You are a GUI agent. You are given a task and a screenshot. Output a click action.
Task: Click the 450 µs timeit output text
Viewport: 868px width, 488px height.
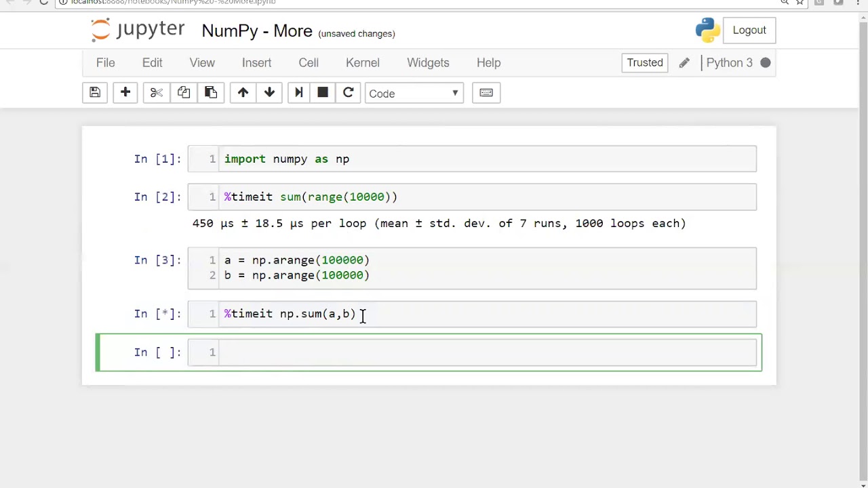click(x=439, y=223)
